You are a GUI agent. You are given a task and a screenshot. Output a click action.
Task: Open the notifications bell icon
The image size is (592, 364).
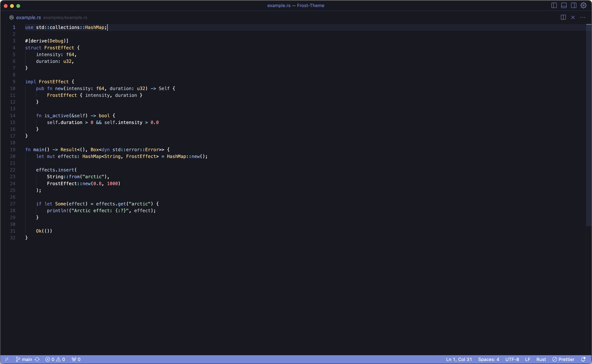click(x=583, y=359)
